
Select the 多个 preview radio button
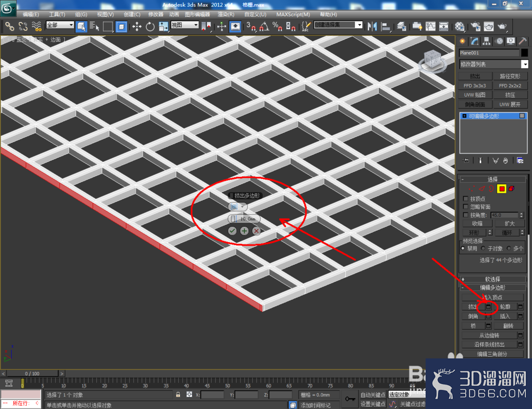[509, 248]
